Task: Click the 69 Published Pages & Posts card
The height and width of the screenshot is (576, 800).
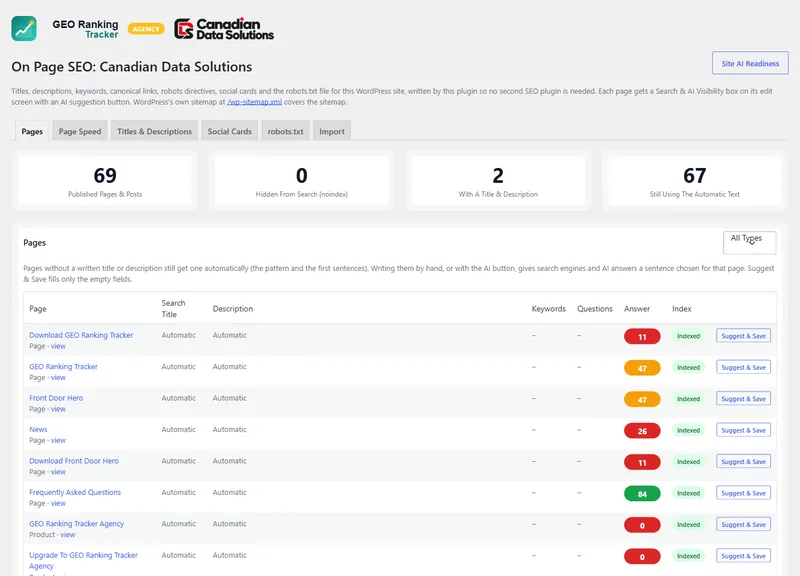Action: tap(105, 181)
